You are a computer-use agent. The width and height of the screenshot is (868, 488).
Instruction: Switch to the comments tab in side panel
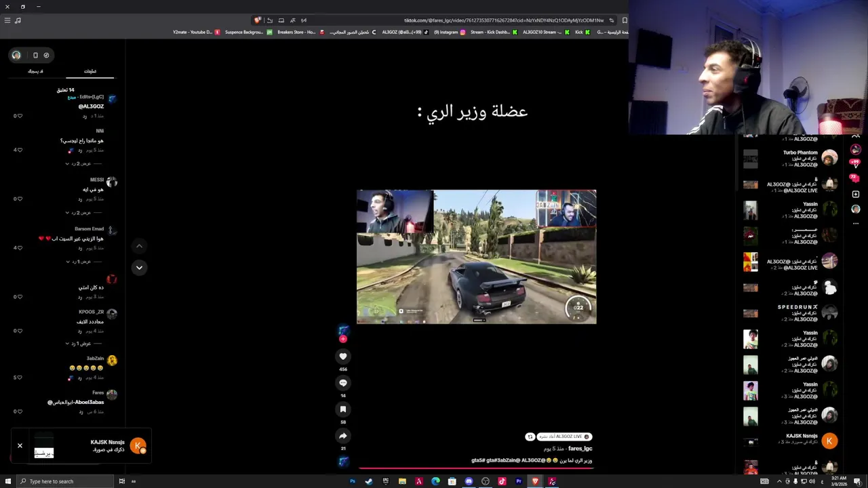90,71
